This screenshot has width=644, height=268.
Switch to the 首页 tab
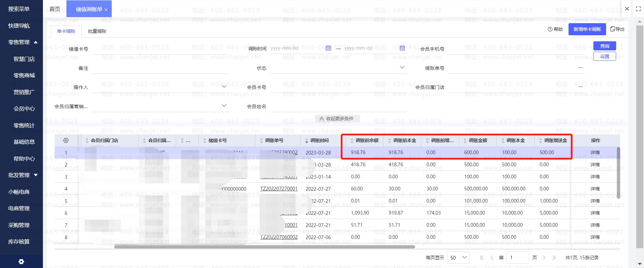(55, 9)
